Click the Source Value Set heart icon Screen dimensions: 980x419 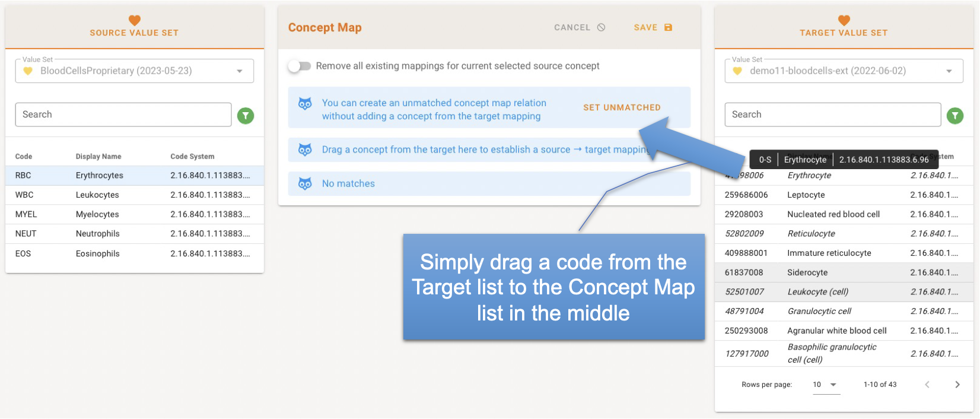(x=135, y=20)
